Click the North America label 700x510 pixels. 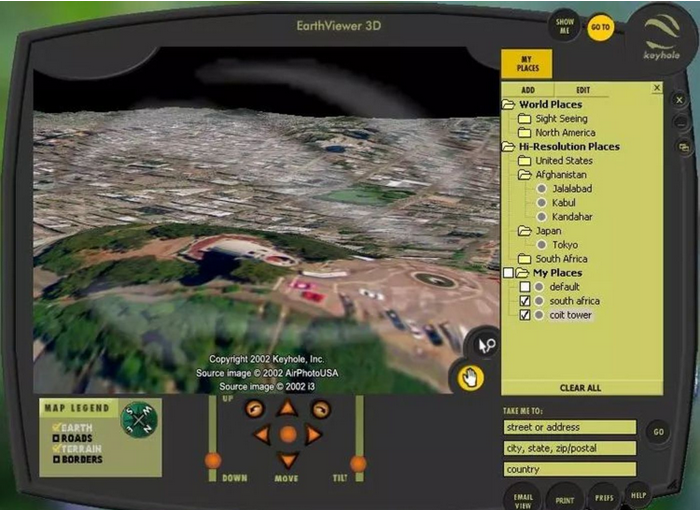pyautogui.click(x=565, y=133)
